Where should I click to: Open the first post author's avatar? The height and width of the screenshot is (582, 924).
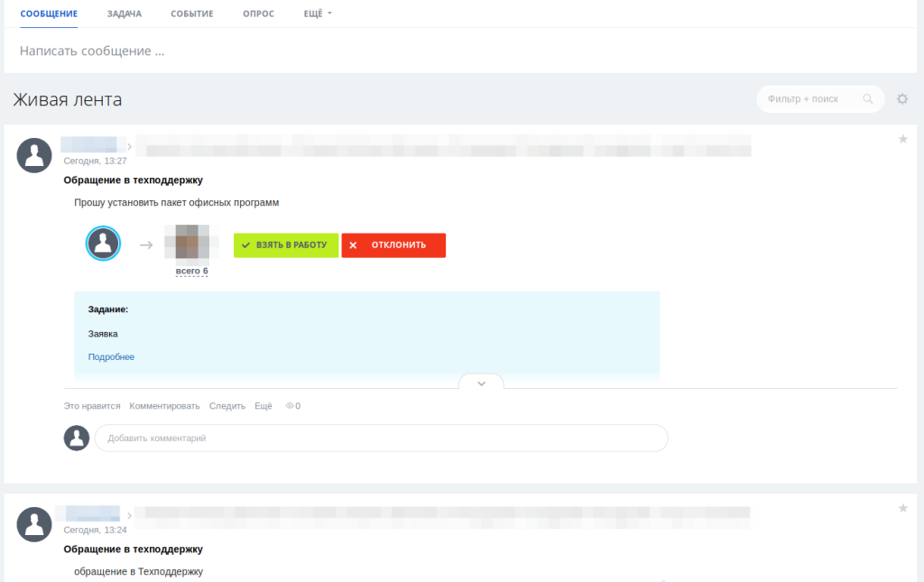34,155
